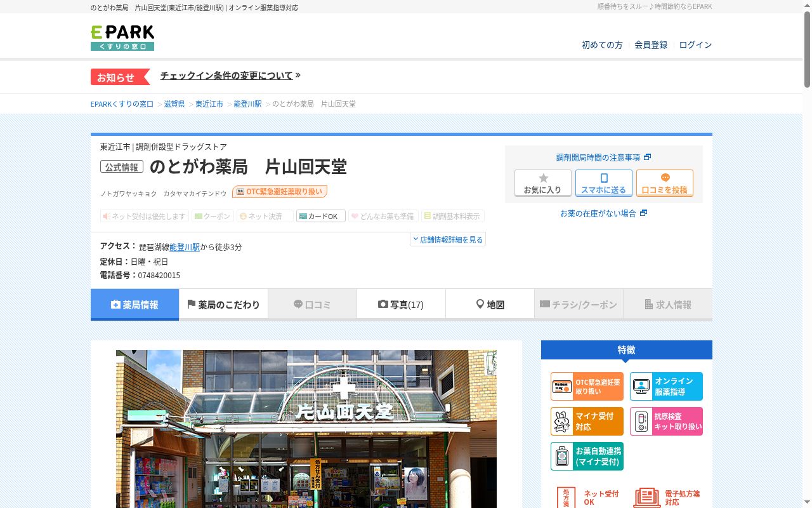Click the お薬自動連携 feature icon
This screenshot has height=508, width=812.
[562, 456]
